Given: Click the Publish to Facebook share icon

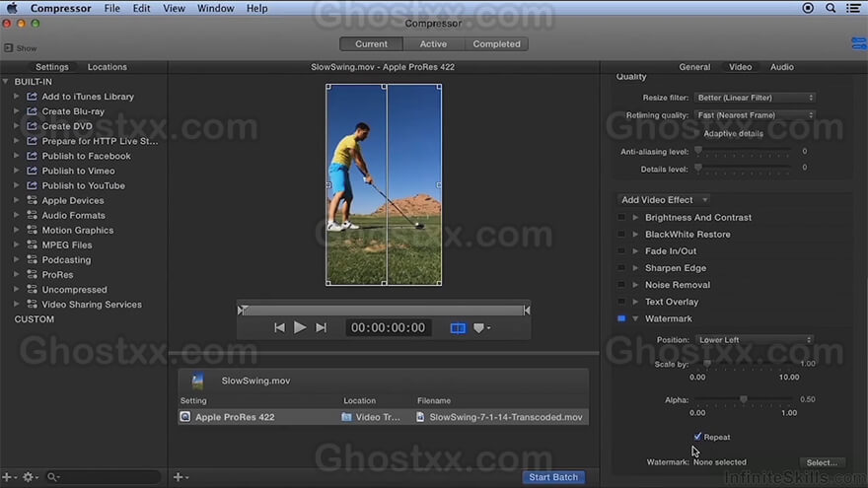Looking at the screenshot, I should point(33,156).
